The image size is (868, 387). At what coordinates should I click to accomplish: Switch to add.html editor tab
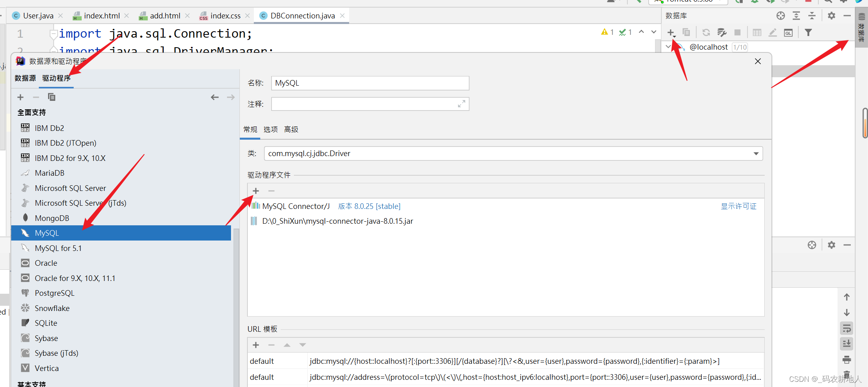[165, 16]
